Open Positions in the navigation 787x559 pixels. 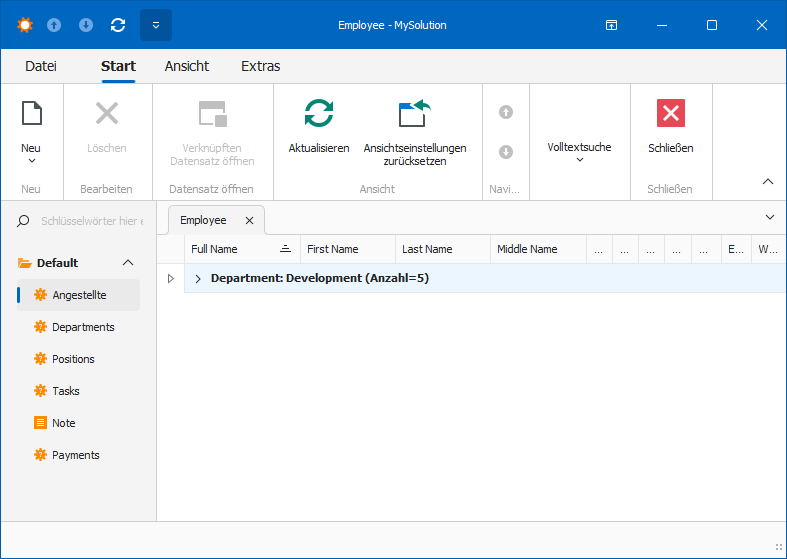coord(78,359)
